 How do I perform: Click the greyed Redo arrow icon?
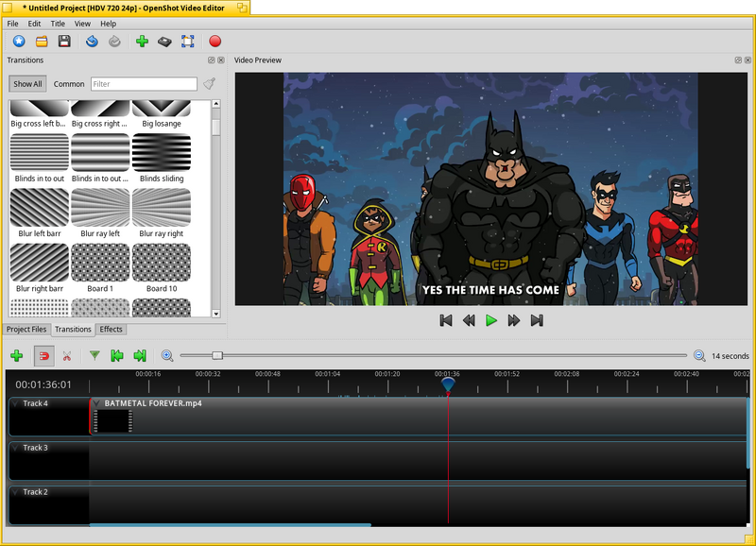(x=114, y=42)
